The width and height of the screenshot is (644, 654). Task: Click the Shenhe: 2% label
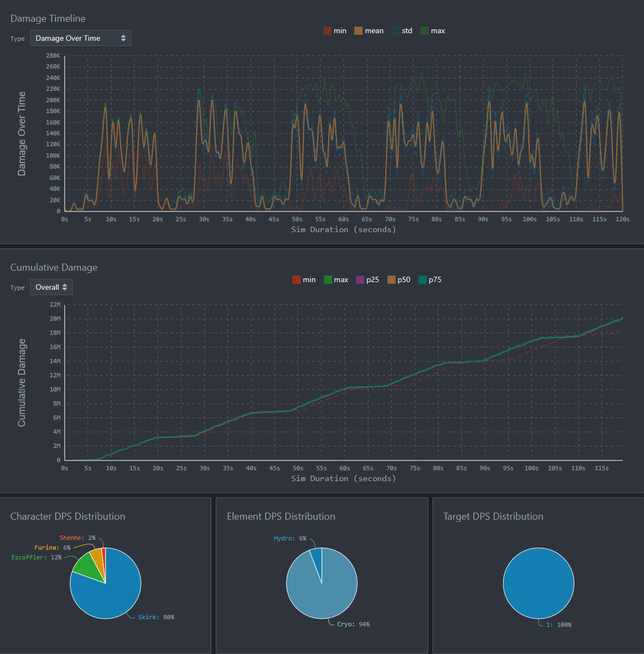coord(78,538)
